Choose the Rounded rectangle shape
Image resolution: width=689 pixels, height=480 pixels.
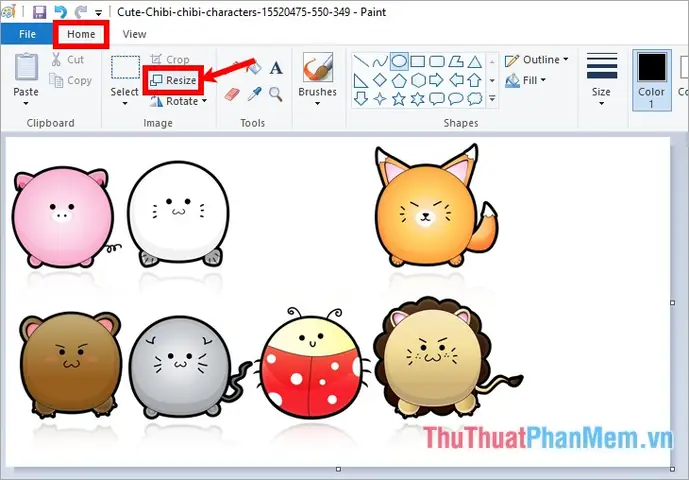point(436,62)
